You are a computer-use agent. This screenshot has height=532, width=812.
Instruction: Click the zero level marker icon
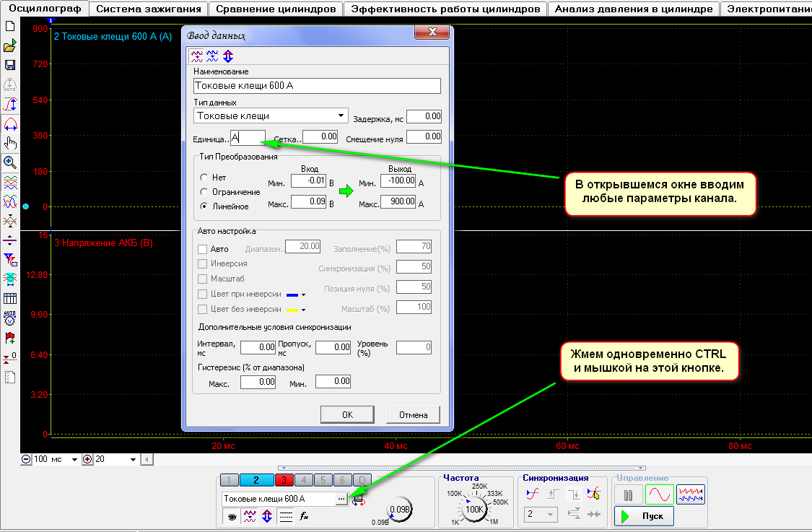(x=10, y=357)
